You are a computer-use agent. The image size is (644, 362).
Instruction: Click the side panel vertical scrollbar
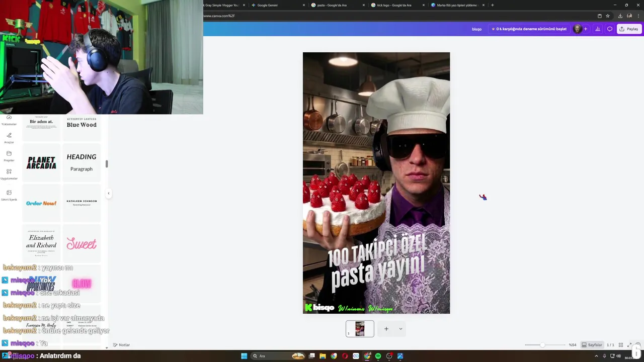tap(106, 164)
